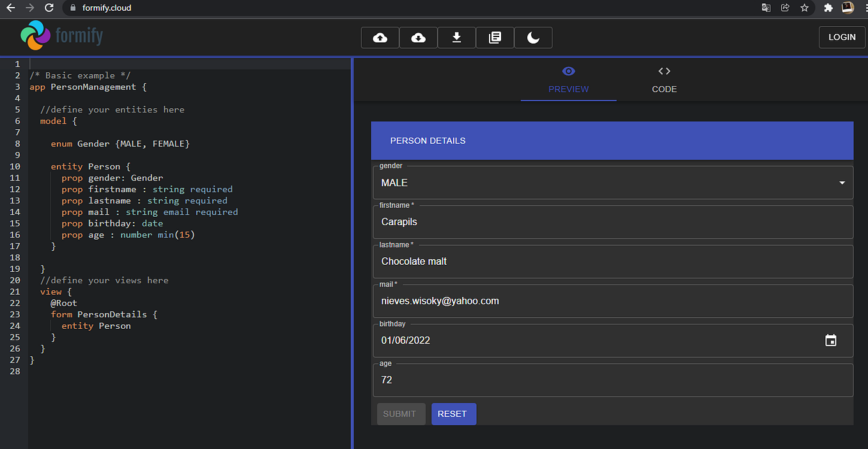The width and height of the screenshot is (868, 449).
Task: Click the firstname input field
Action: click(x=613, y=222)
